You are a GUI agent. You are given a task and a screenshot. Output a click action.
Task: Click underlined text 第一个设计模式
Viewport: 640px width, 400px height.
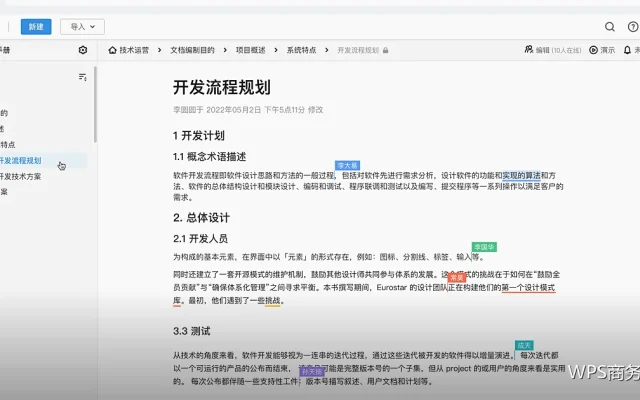[528, 287]
